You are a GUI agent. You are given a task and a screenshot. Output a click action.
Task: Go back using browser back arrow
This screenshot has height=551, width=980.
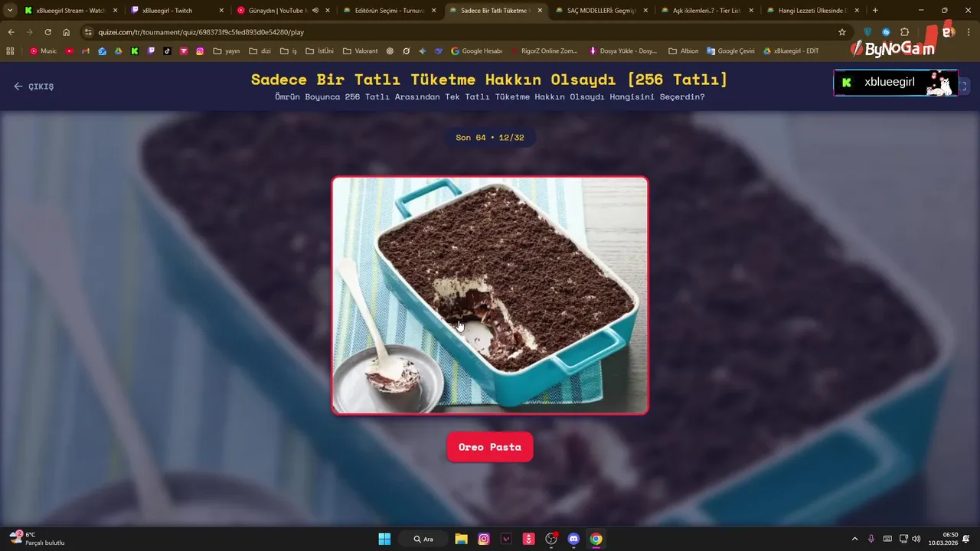point(11,32)
